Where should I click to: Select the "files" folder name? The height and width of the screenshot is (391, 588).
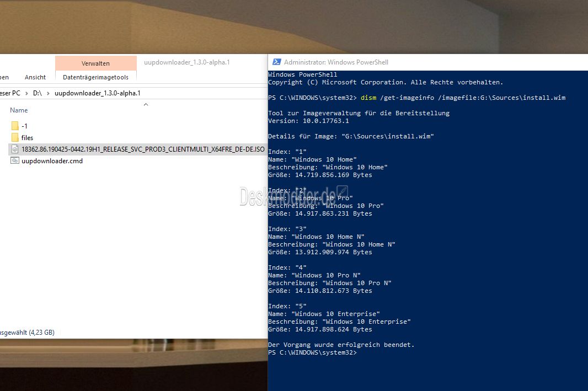(28, 137)
